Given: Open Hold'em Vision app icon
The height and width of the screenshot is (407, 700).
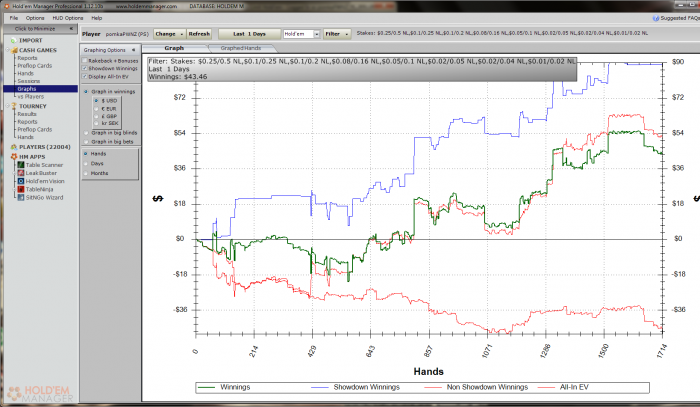Looking at the screenshot, I should click(21, 181).
